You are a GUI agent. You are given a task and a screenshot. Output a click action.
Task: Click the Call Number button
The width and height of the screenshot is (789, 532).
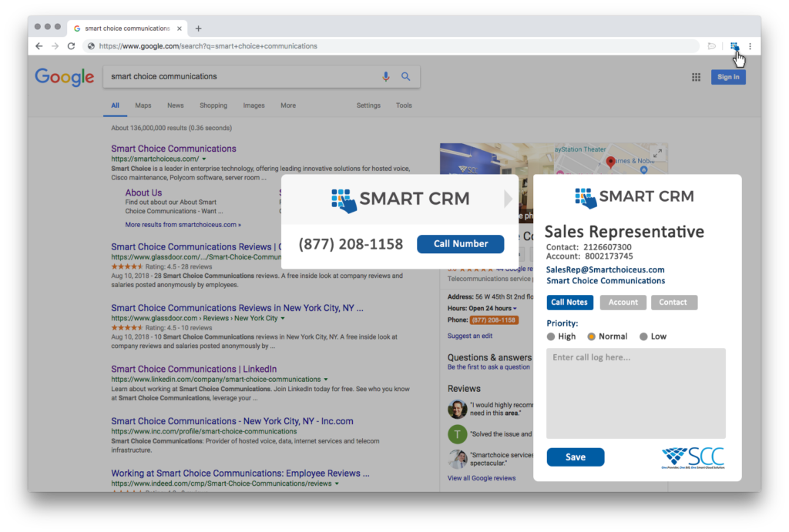461,244
